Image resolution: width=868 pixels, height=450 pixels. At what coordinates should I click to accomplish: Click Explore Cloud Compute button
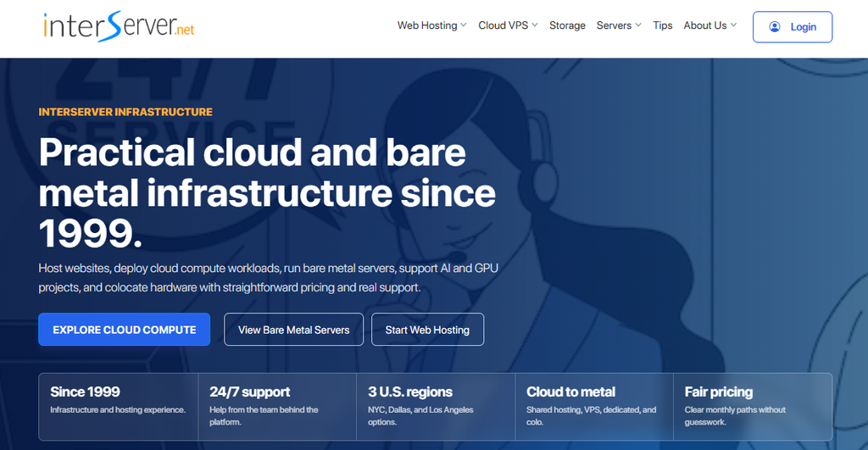coord(124,330)
